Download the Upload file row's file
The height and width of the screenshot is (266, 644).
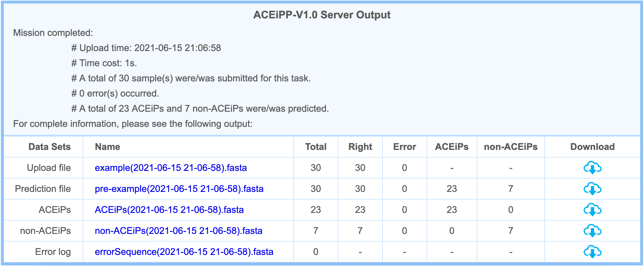pyautogui.click(x=592, y=168)
